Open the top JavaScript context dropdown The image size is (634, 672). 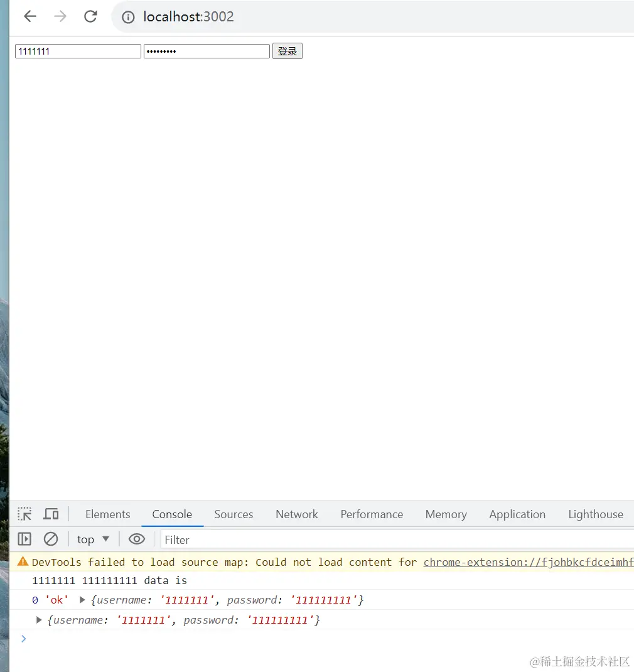tap(93, 539)
